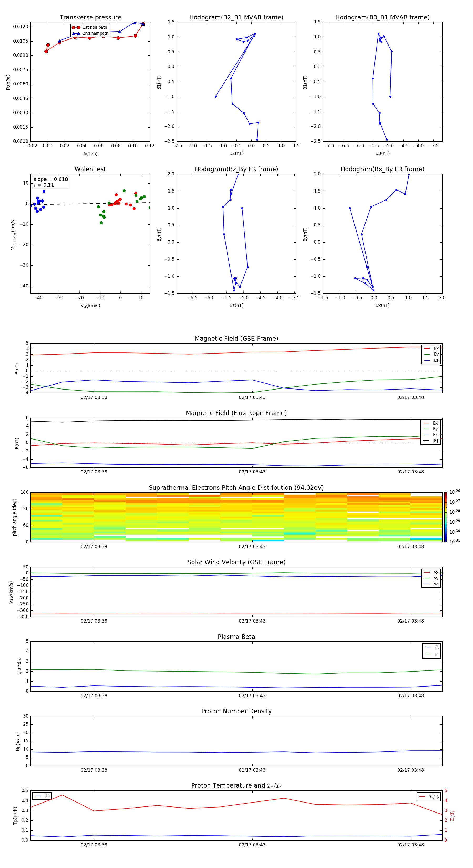473x868 pixels.
Task: Click the Hodogram(Bx_By FR frame) title
Action: tap(382, 169)
